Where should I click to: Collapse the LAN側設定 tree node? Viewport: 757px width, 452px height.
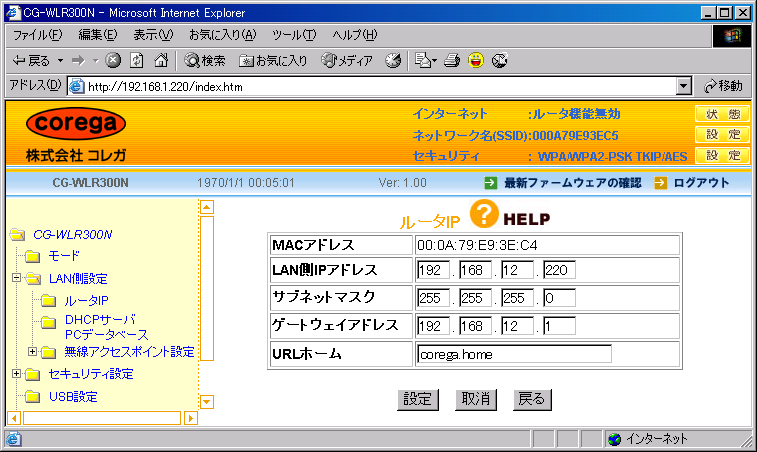pyautogui.click(x=16, y=278)
